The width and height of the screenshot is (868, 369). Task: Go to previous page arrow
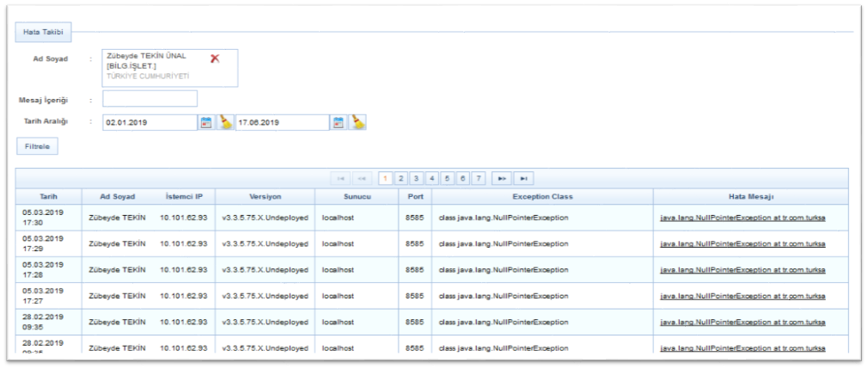point(364,178)
